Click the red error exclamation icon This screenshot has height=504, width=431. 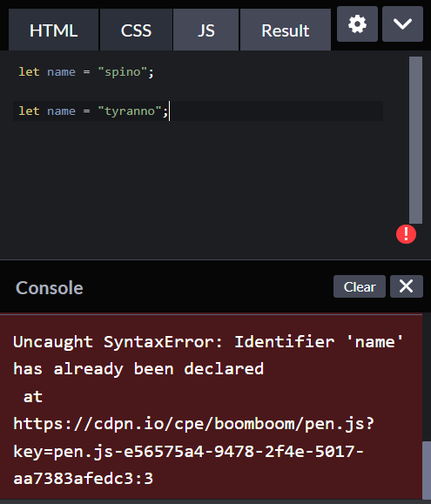pyautogui.click(x=406, y=234)
